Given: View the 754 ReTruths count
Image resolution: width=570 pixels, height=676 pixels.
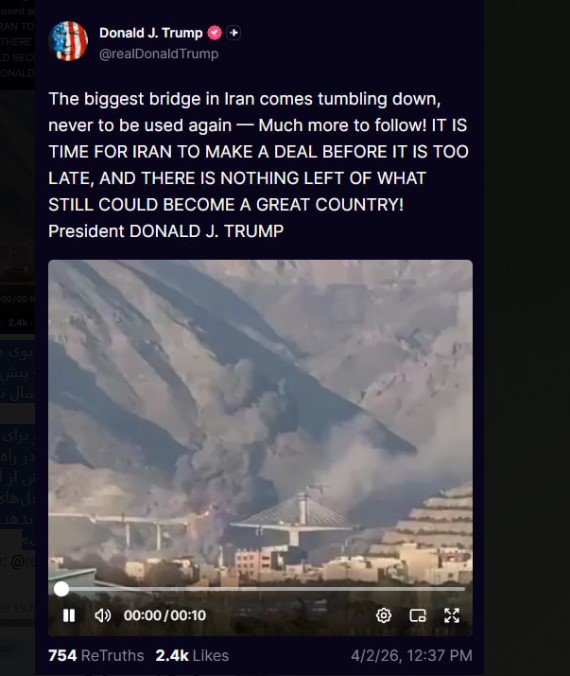Looking at the screenshot, I should coord(96,655).
